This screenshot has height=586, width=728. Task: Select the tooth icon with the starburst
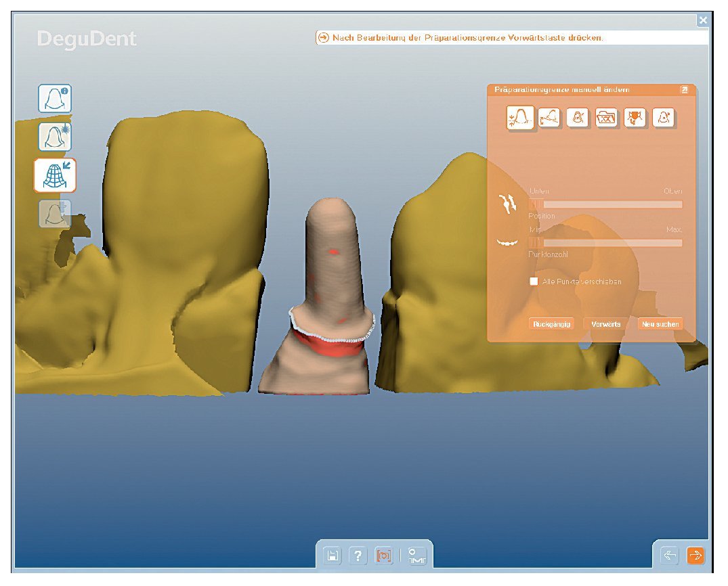[55, 137]
